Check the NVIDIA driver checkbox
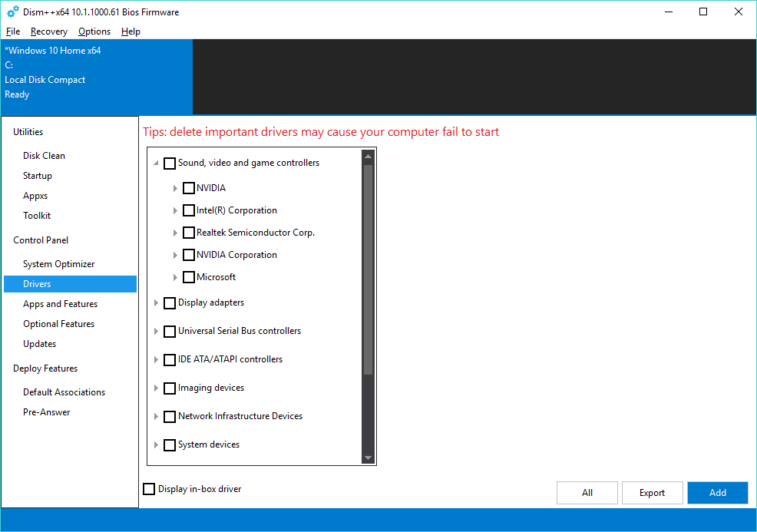 [x=189, y=188]
